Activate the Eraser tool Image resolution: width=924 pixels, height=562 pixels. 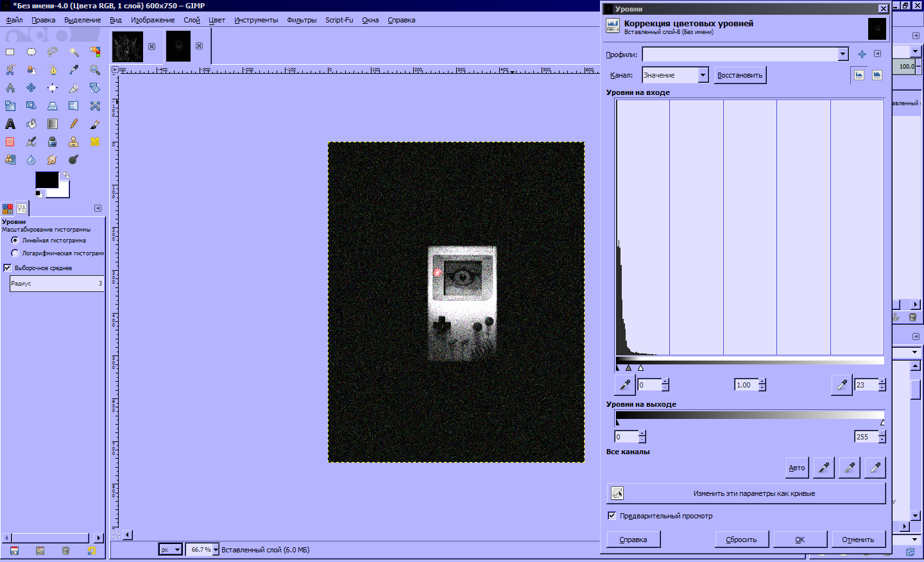pos(10,142)
